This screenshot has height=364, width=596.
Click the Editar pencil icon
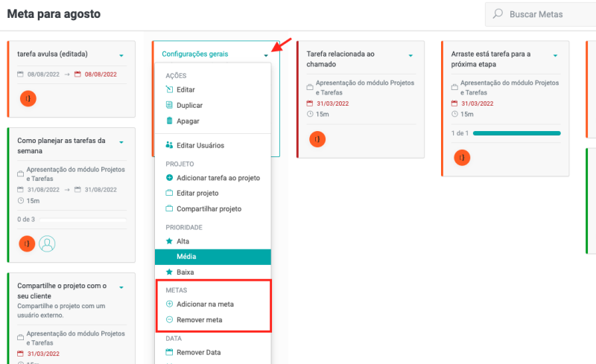[x=170, y=89]
